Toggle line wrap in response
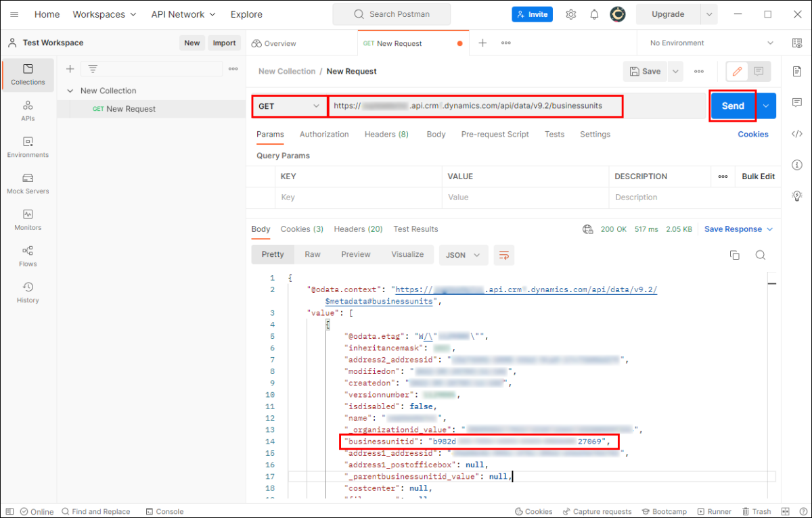812x518 pixels. click(504, 255)
